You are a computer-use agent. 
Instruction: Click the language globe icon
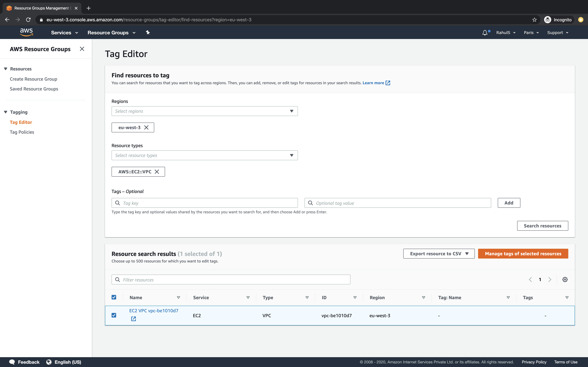click(49, 362)
